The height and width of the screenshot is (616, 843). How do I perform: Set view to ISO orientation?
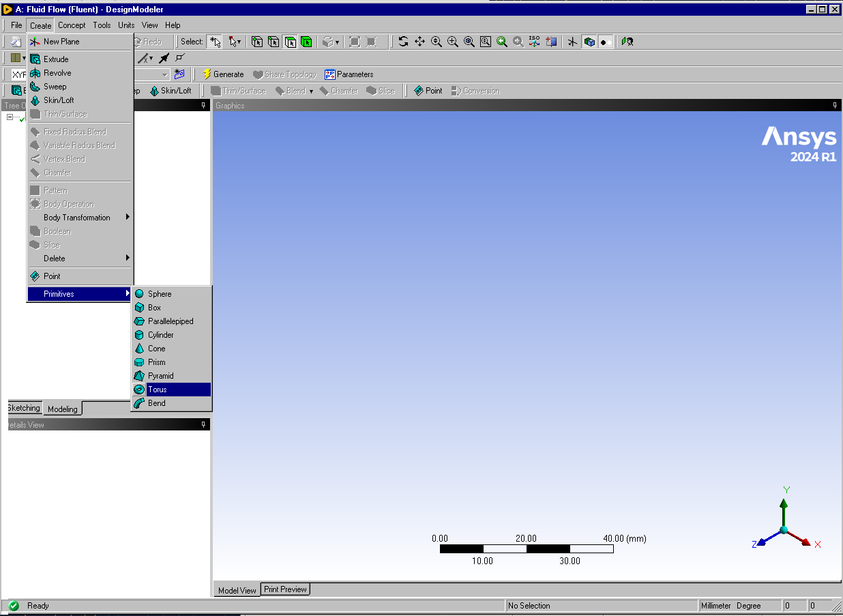[x=535, y=42]
